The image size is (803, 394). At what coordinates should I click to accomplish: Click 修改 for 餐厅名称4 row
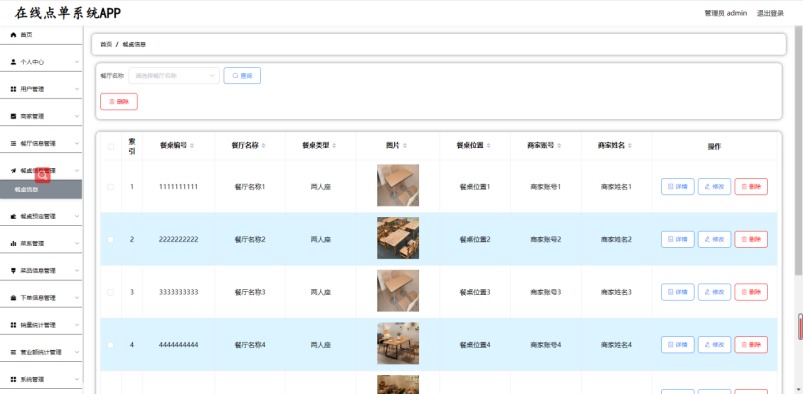(714, 345)
